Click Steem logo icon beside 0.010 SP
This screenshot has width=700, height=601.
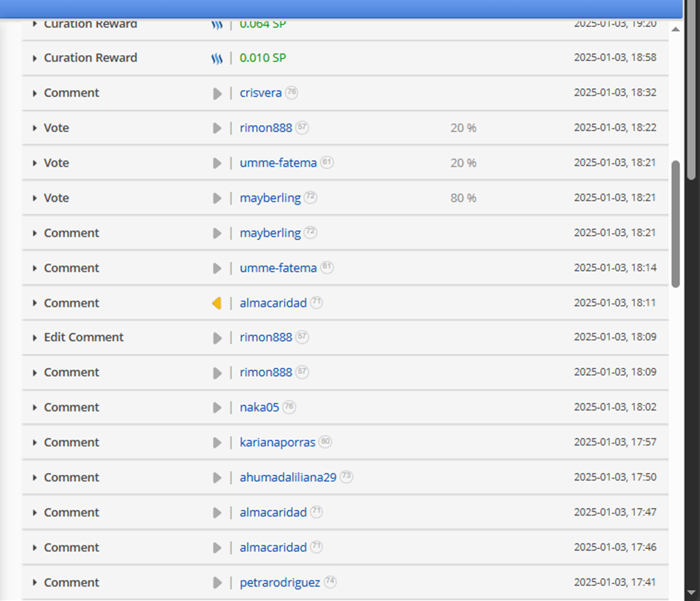coord(217,58)
